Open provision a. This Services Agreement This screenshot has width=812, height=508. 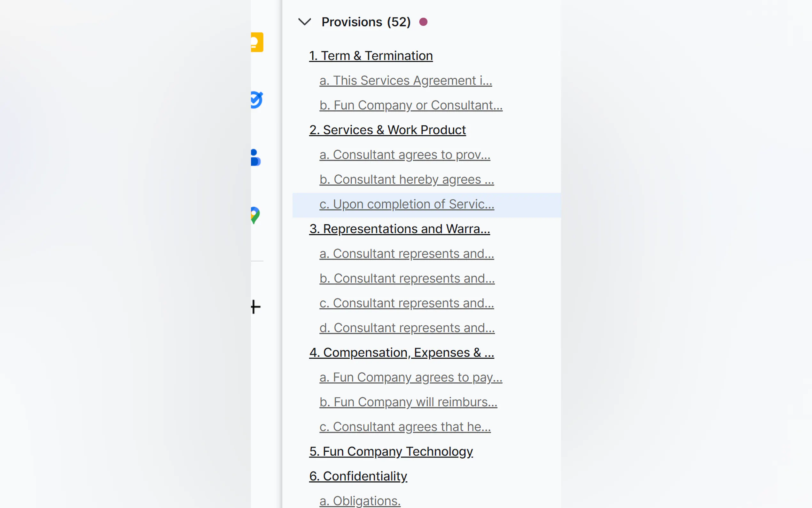click(x=405, y=81)
